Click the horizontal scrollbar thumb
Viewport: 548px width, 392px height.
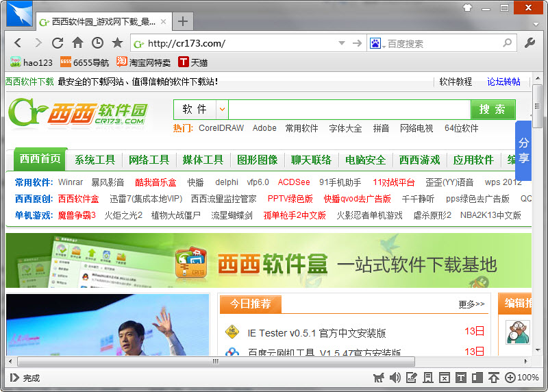(216, 361)
